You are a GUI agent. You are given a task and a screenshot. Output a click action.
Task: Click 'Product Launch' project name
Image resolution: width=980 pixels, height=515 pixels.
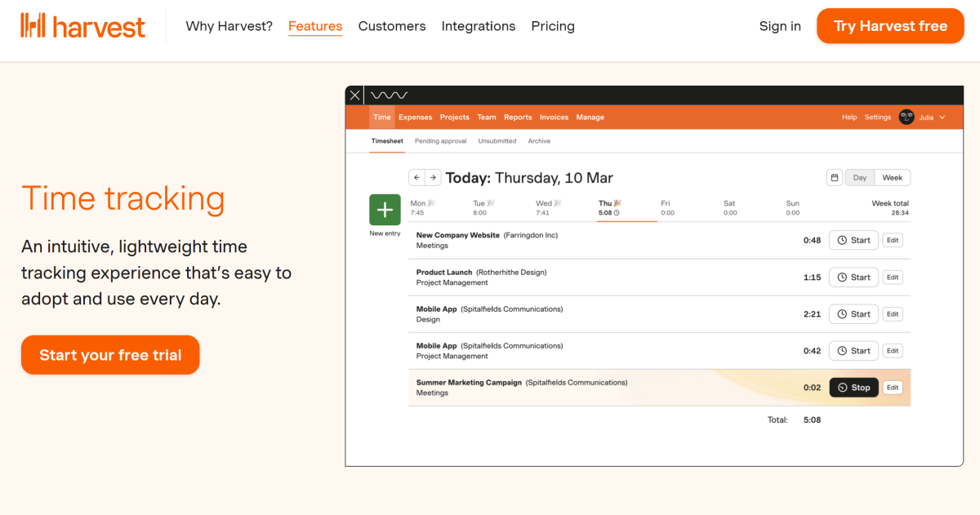click(444, 272)
